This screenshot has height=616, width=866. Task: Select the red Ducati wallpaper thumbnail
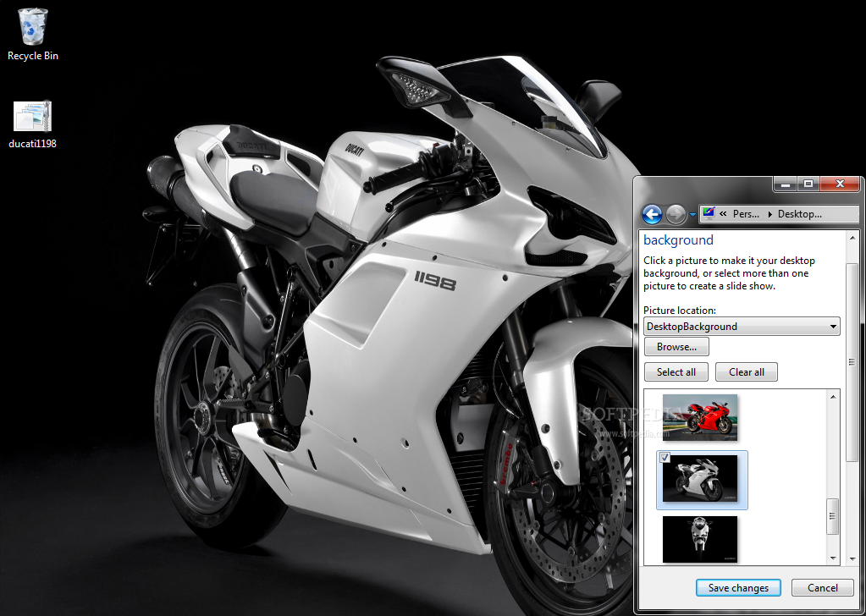point(700,417)
